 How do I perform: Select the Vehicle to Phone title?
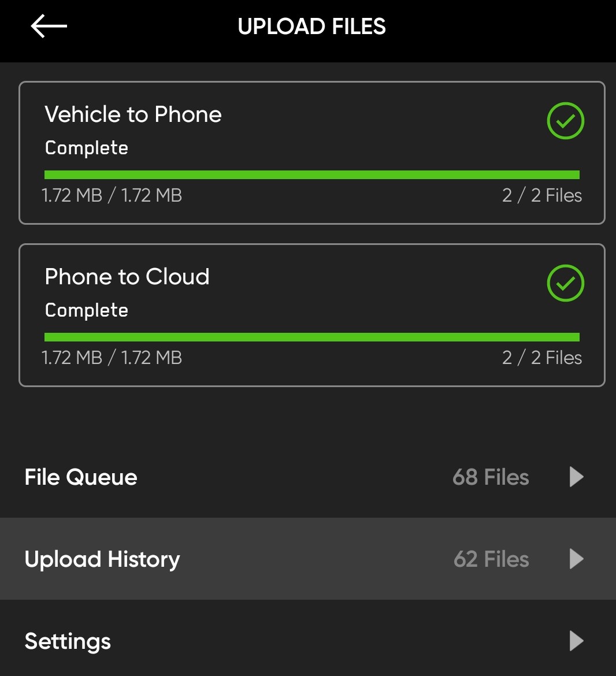133,114
